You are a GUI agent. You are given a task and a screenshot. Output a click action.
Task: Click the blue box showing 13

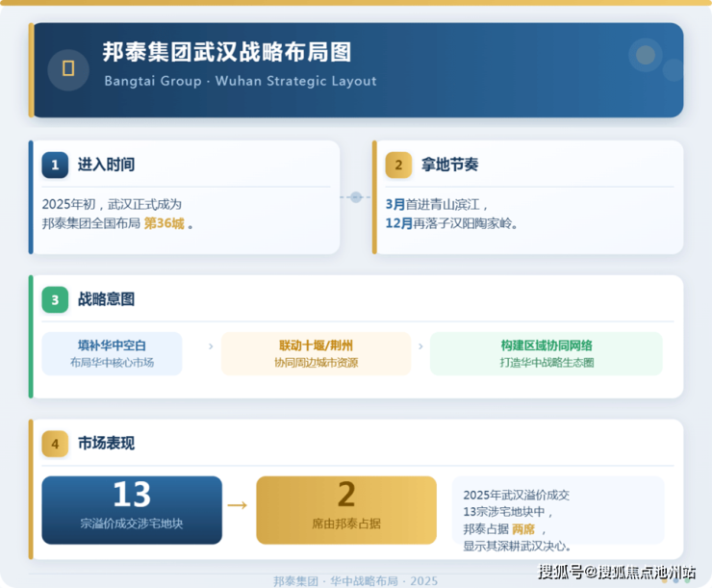pyautogui.click(x=132, y=510)
